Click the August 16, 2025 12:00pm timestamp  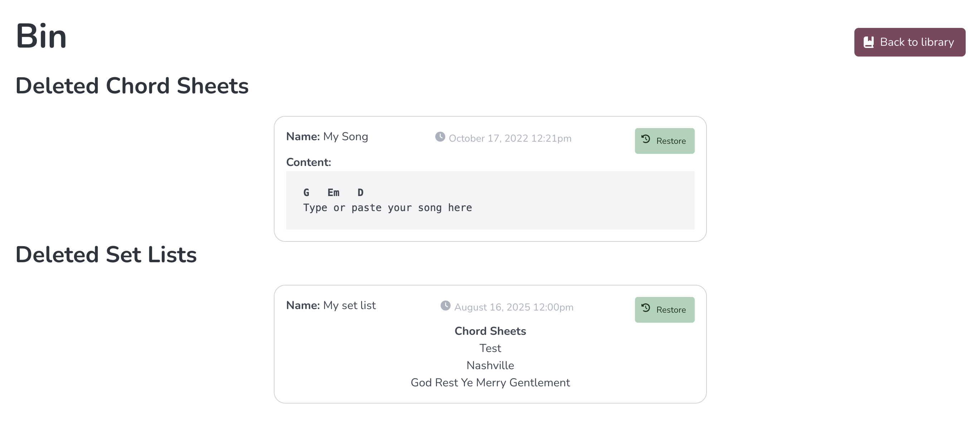click(x=514, y=307)
